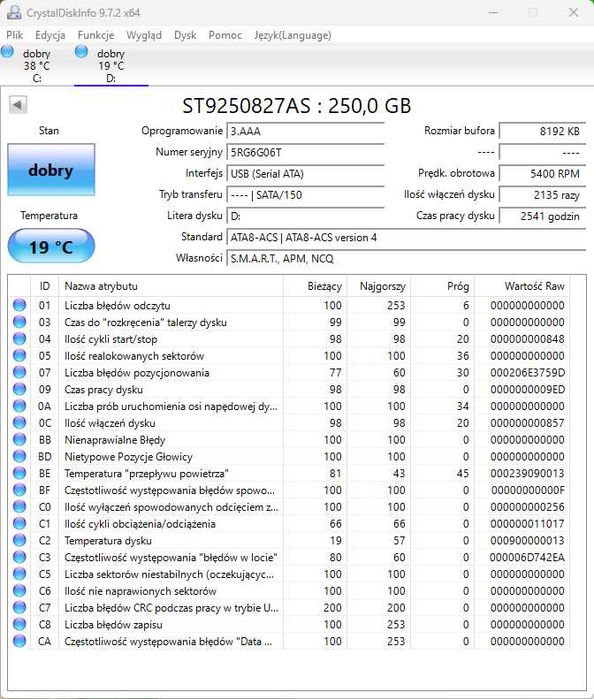The width and height of the screenshot is (594, 699).
Task: Click status orb of attribute C5 row
Action: click(19, 574)
